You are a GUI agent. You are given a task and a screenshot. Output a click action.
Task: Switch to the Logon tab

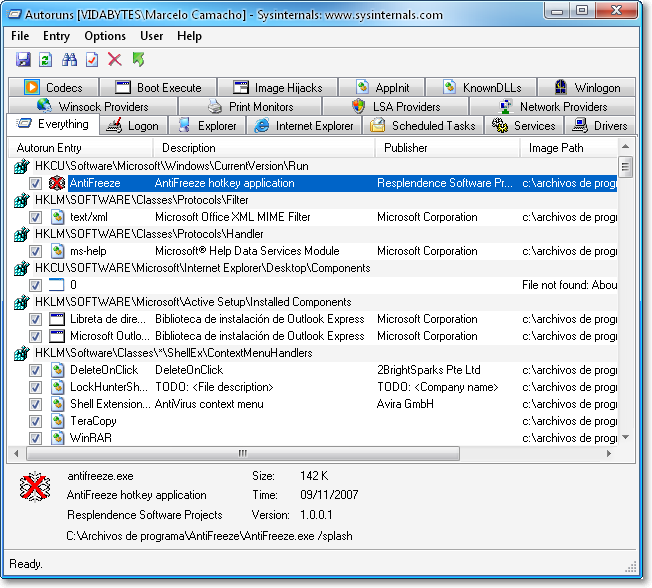tap(133, 126)
